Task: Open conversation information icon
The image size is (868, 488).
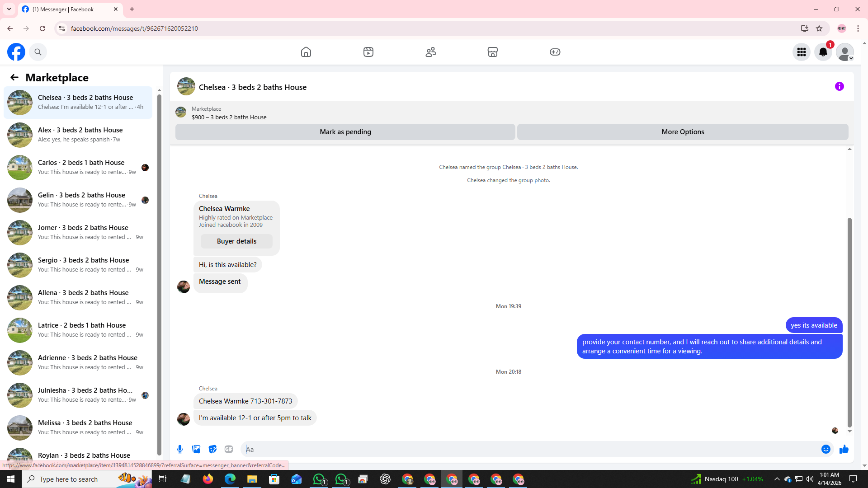Action: [839, 86]
